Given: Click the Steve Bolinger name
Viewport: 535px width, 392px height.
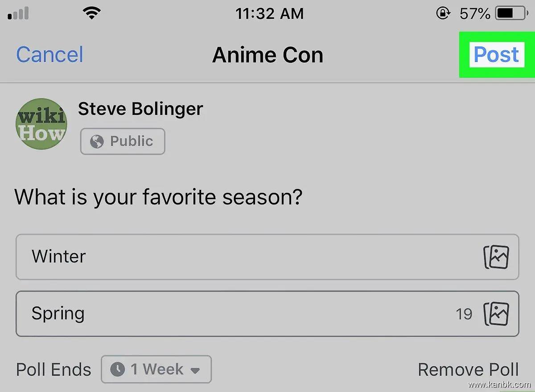Looking at the screenshot, I should pyautogui.click(x=140, y=109).
